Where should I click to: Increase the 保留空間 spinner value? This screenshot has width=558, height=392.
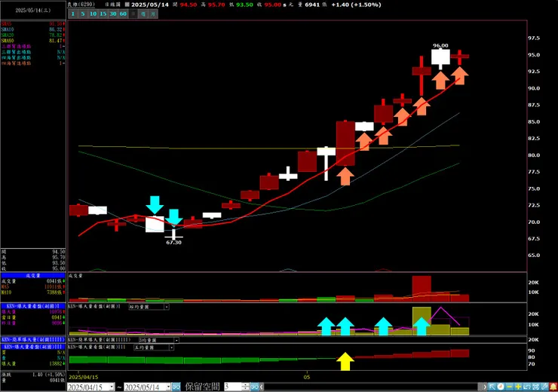coord(245,385)
